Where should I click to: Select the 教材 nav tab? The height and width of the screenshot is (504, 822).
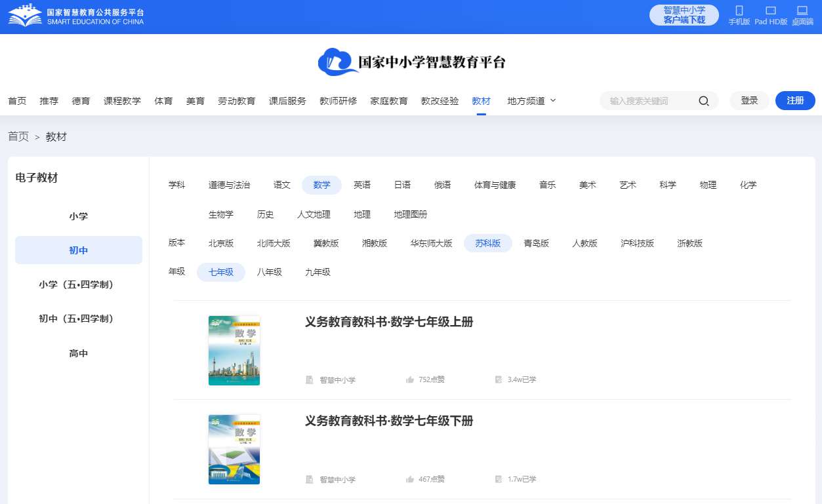pos(481,101)
